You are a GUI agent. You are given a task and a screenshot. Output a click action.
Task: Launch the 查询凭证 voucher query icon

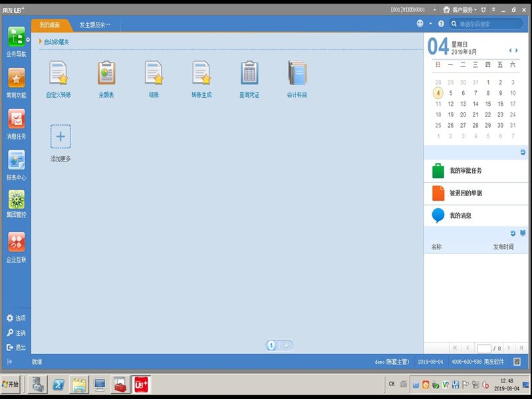(x=249, y=73)
